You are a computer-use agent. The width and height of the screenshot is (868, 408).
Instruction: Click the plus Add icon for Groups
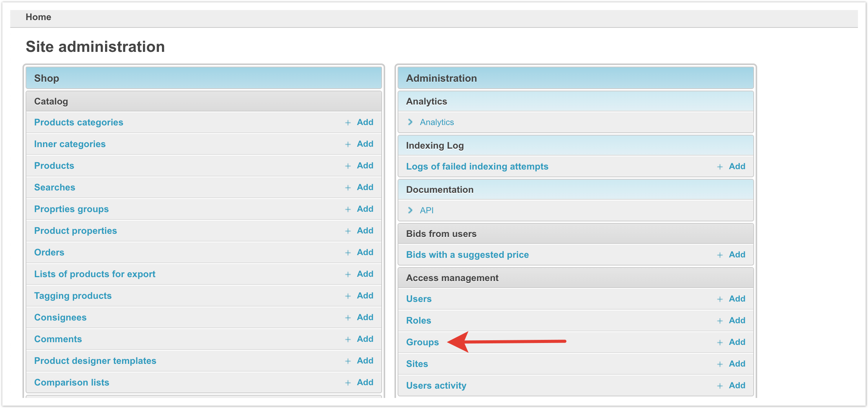720,343
